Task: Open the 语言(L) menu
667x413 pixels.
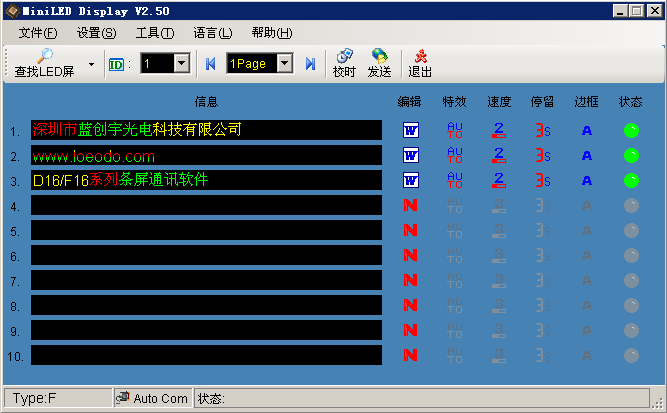Action: 213,33
